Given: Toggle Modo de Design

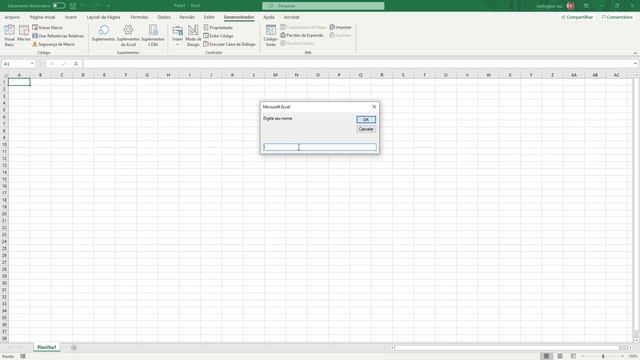Looking at the screenshot, I should 193,36.
